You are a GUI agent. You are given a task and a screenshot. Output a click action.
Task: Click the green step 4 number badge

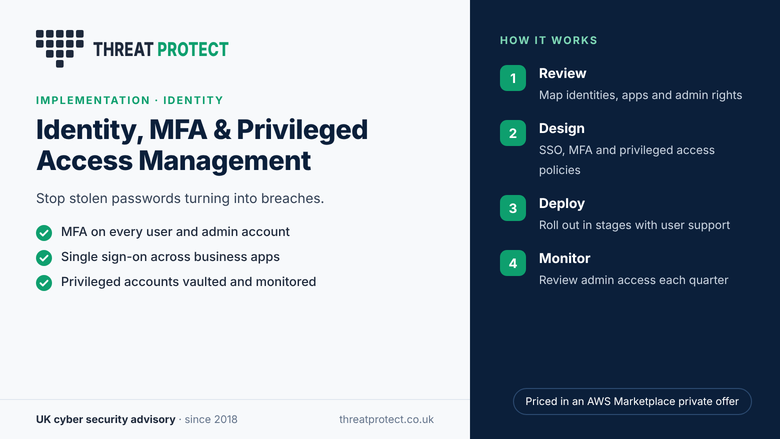pos(513,263)
